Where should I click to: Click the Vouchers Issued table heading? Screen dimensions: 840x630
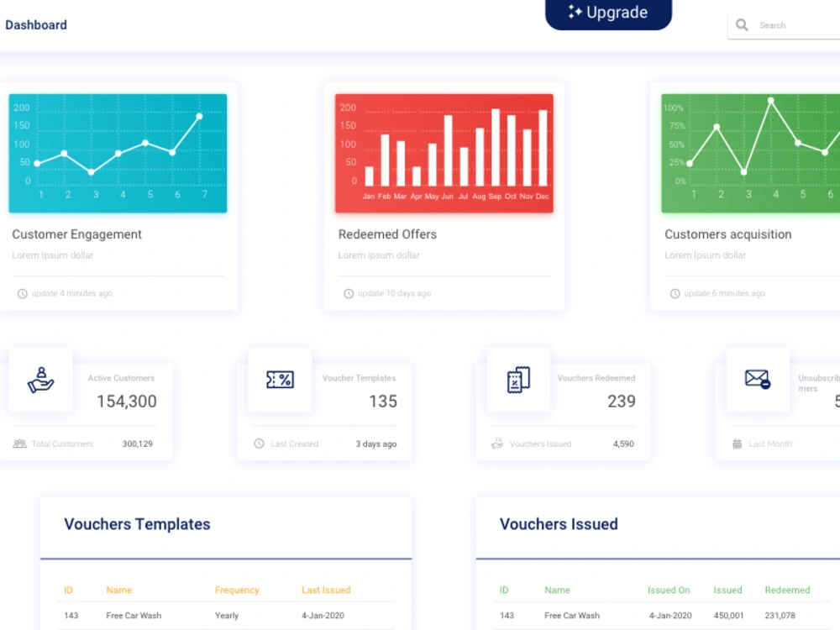559,524
